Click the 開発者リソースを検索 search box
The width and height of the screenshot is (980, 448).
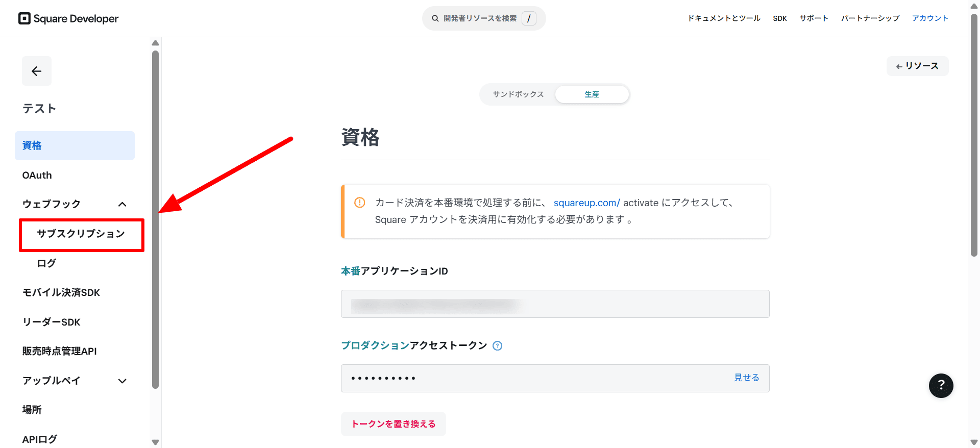coord(484,18)
